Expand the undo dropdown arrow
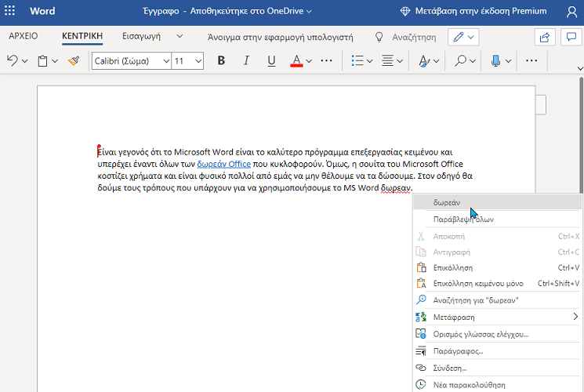 coord(25,60)
